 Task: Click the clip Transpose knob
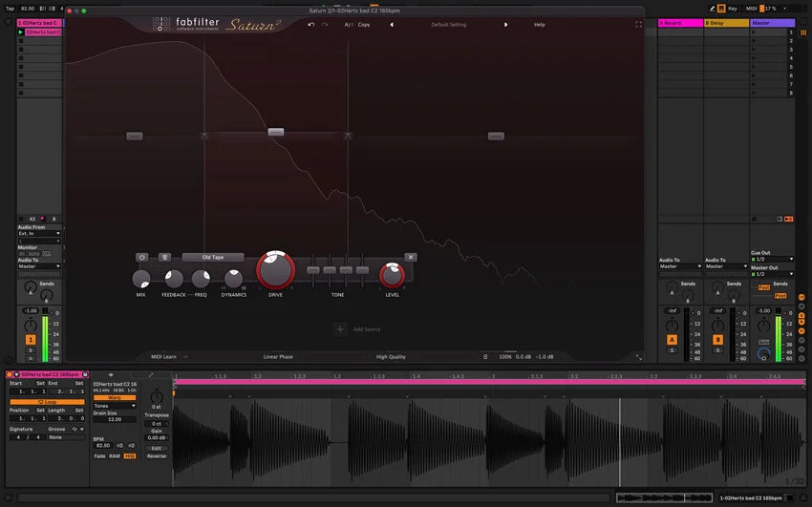[x=157, y=397]
